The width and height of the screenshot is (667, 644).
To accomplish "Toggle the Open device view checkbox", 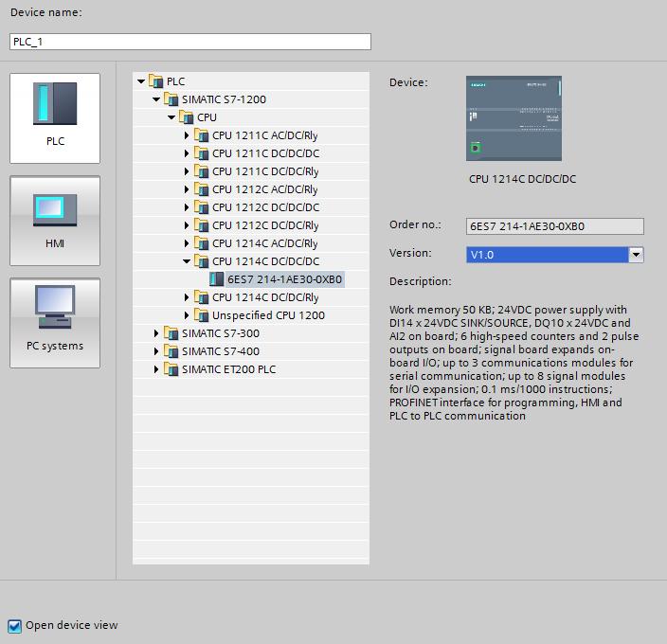I will point(14,626).
